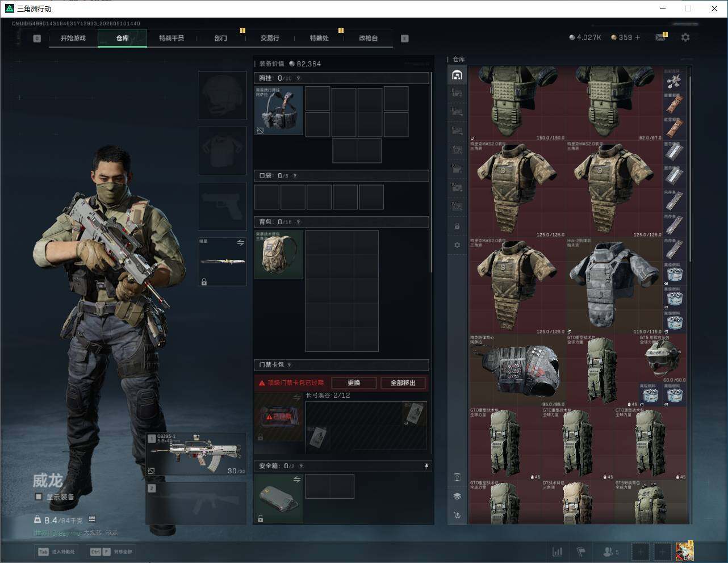
Task: Click the 转移全部 shortcut hint
Action: 111,552
